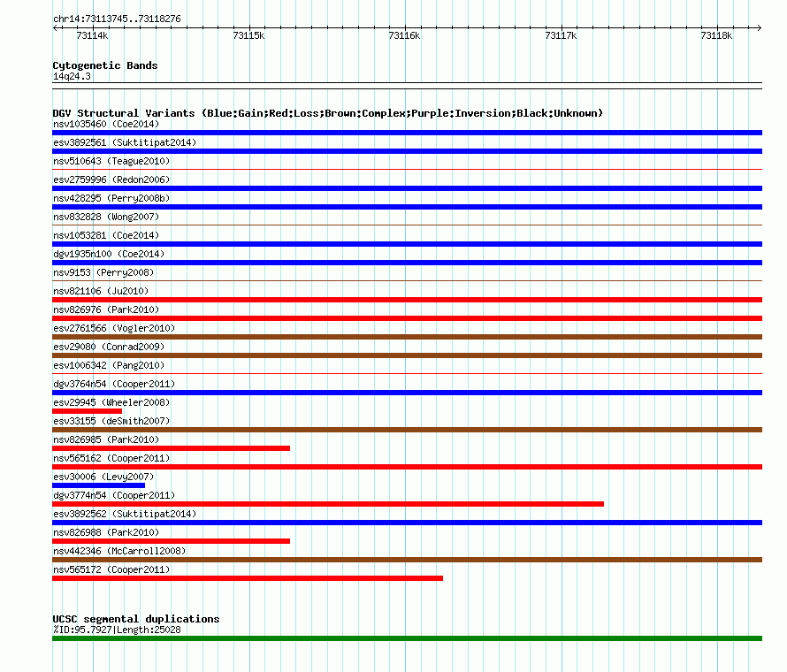The image size is (787, 672).
Task: Click the 73116k ruler position label
Action: pos(404,35)
